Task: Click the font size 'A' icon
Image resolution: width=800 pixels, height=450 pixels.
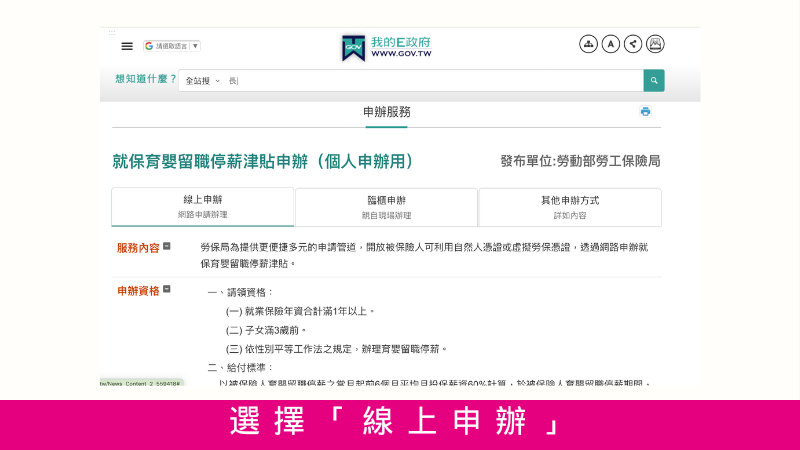Action: coord(611,44)
